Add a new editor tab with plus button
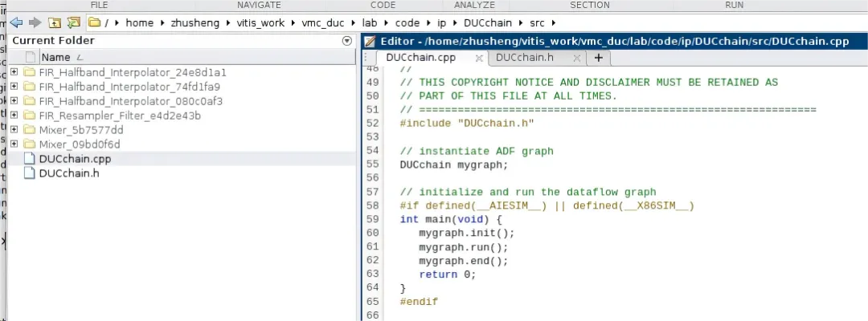The height and width of the screenshot is (321, 868). click(x=598, y=58)
